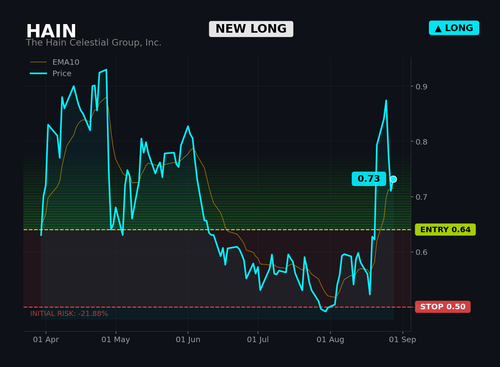Click the 01 May date label
Screen dimensions: 500x367
(x=116, y=340)
